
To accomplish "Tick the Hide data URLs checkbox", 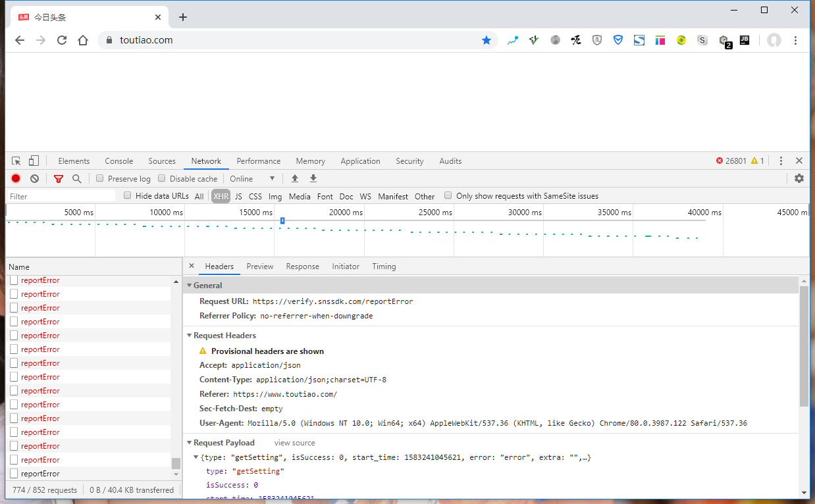I will tap(128, 195).
